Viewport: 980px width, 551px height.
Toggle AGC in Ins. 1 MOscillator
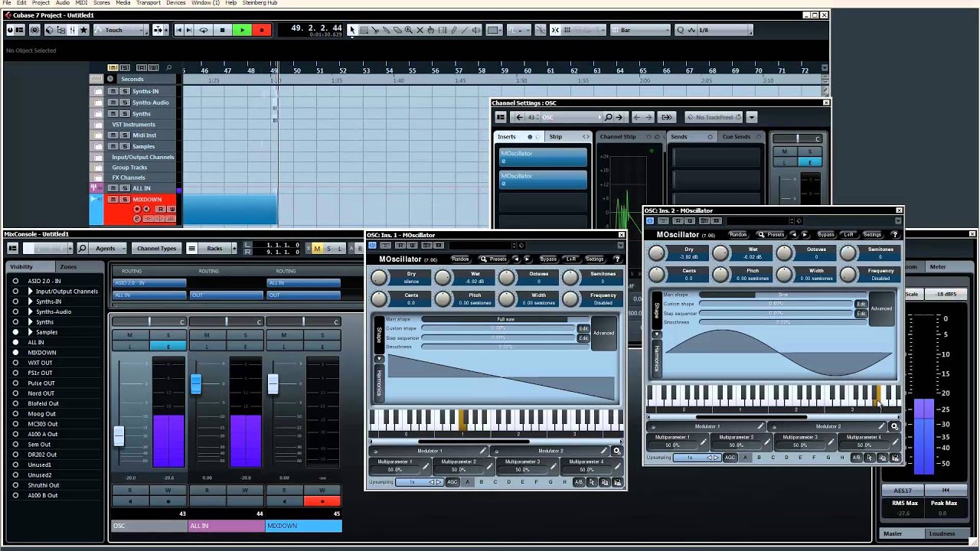click(x=452, y=482)
